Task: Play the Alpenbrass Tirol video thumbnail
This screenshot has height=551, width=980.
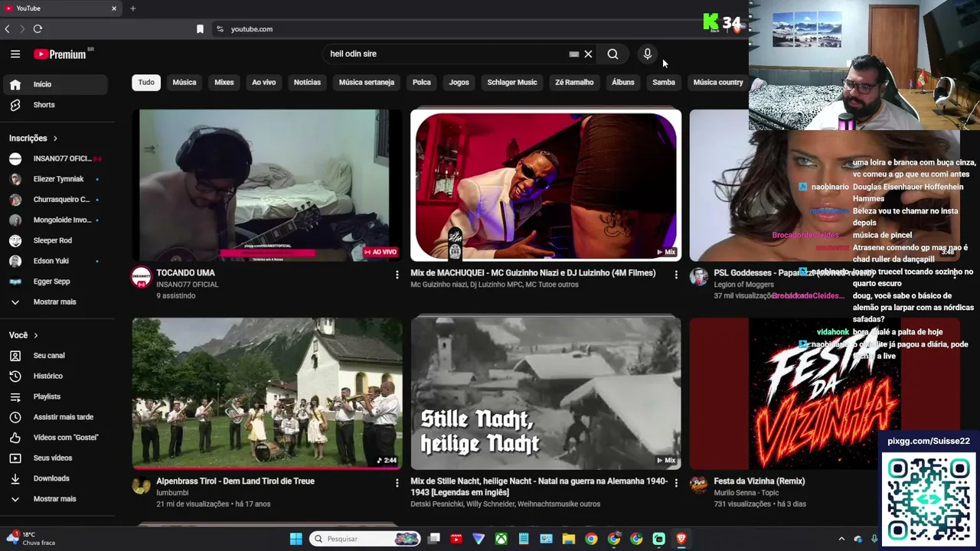Action: pos(267,393)
